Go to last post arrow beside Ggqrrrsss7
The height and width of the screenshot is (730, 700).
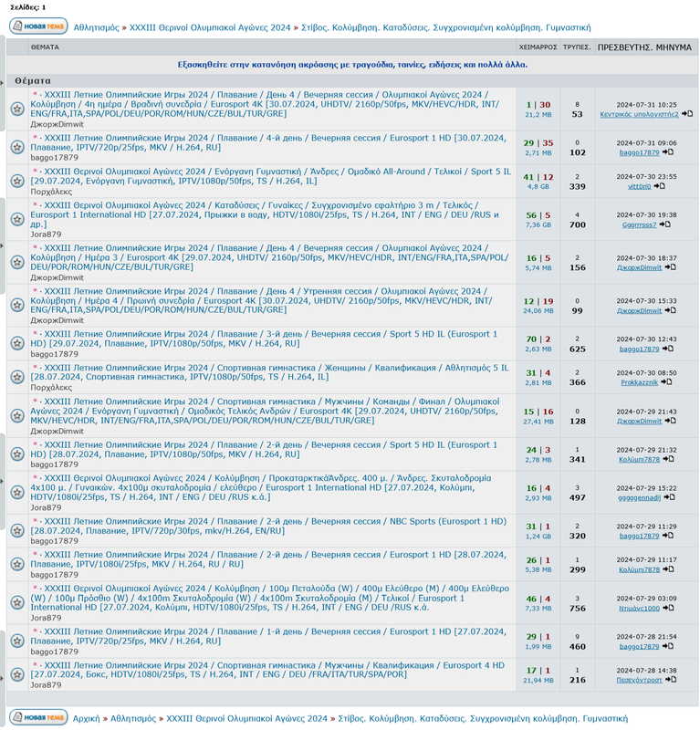click(x=664, y=224)
